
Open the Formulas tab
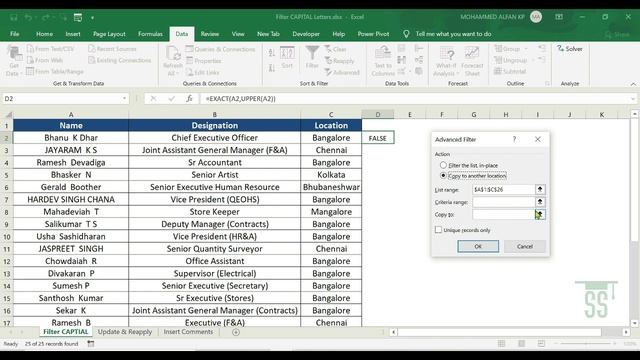150,34
